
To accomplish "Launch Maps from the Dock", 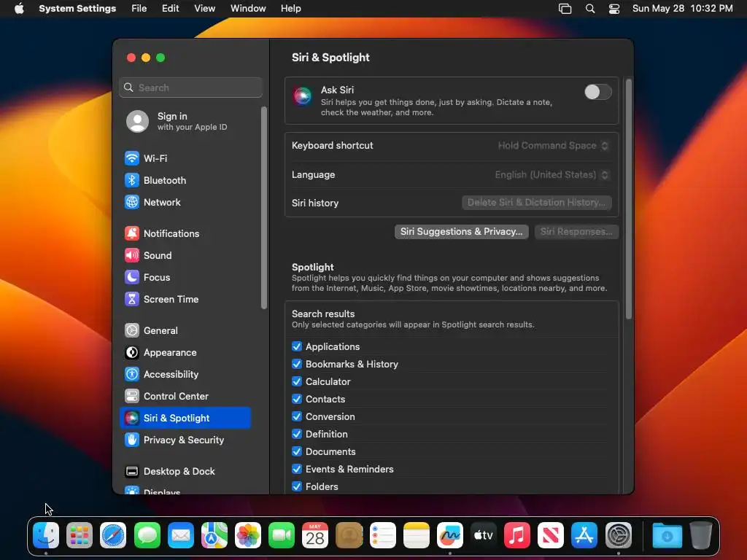I will (214, 535).
